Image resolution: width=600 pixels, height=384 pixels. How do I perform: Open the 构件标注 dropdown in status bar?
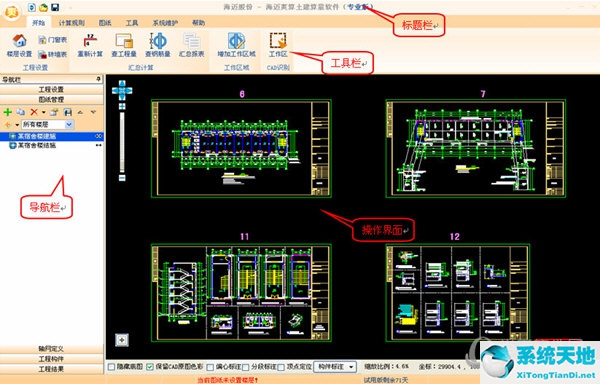pyautogui.click(x=335, y=367)
